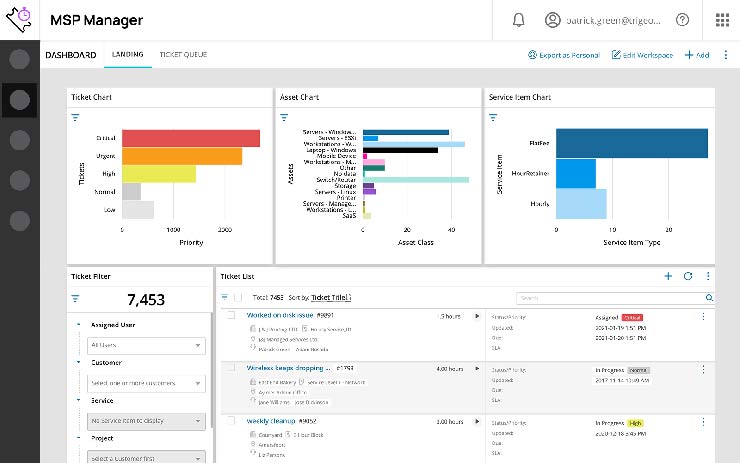The width and height of the screenshot is (740, 463).
Task: Open Service Item Chart filter icon
Action: (492, 117)
